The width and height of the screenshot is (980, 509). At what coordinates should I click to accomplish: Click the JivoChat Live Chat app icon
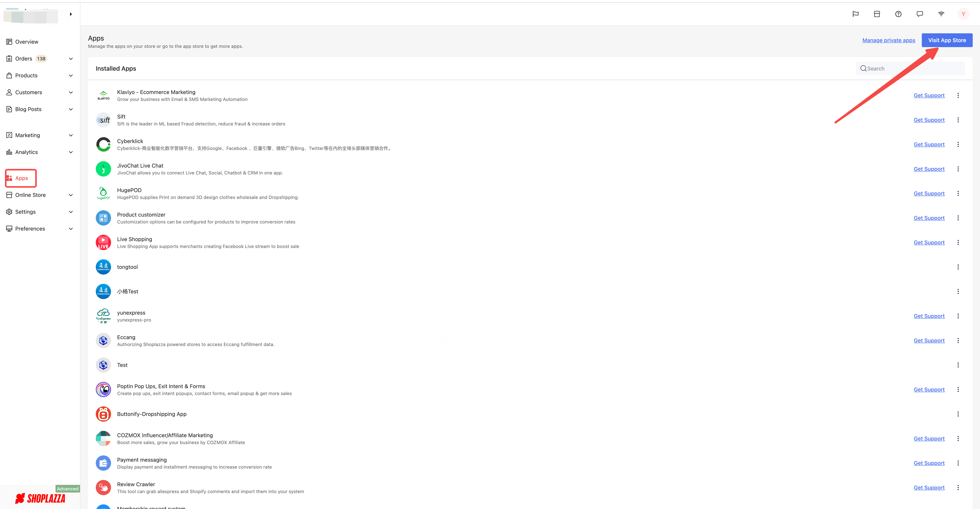103,169
